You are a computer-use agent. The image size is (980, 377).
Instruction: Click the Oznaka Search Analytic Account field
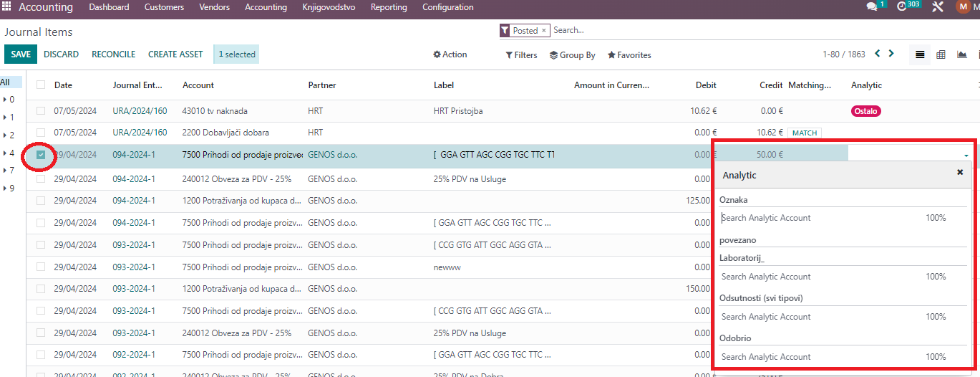[816, 218]
